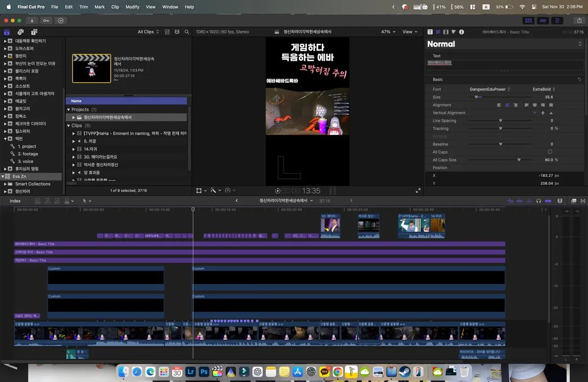The image size is (588, 382).
Task: Click the Size slider in the inspector
Action: click(500, 97)
